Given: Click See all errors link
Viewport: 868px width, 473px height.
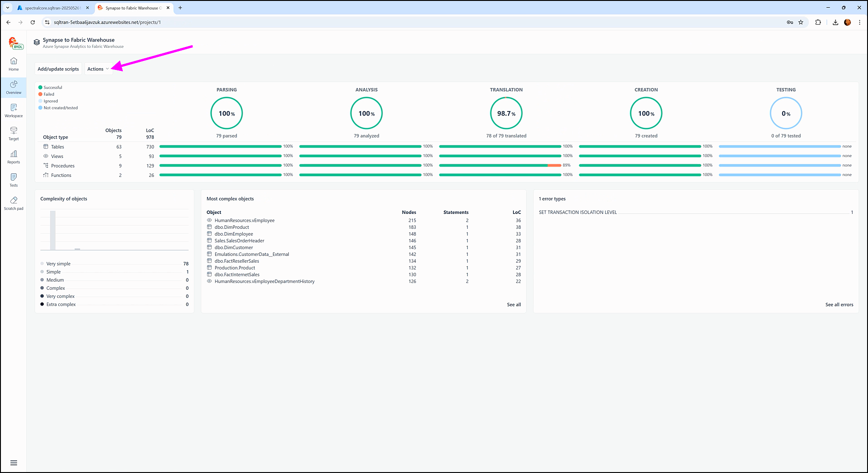Looking at the screenshot, I should click(839, 305).
